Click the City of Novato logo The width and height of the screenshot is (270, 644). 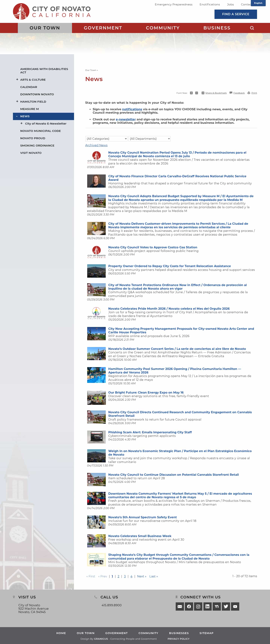pos(52,11)
